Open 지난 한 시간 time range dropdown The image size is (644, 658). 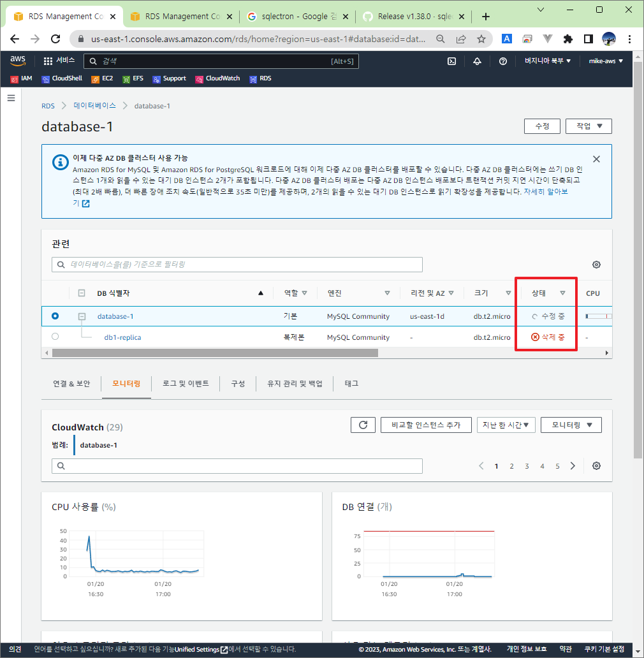[506, 425]
